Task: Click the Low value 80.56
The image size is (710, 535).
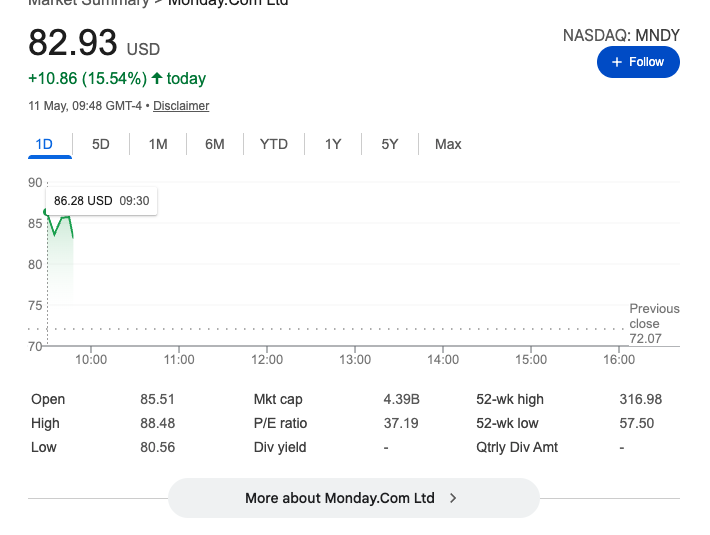Action: tap(157, 447)
